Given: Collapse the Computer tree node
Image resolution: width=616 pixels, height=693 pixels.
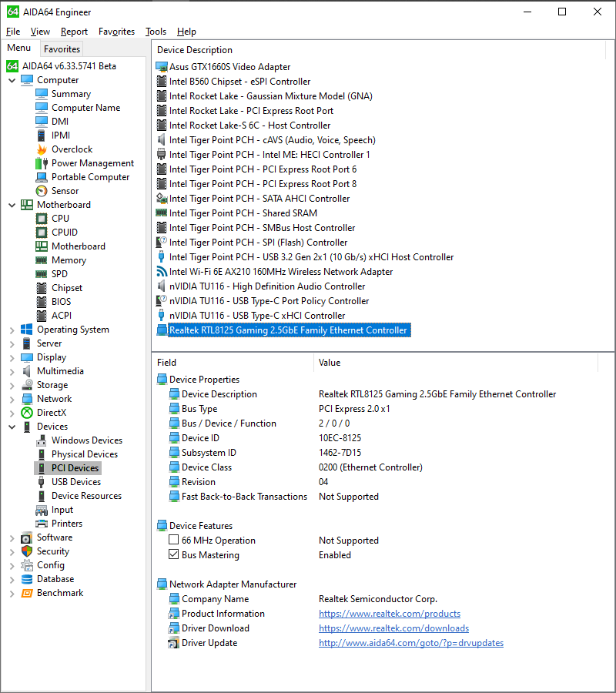Looking at the screenshot, I should pyautogui.click(x=12, y=80).
